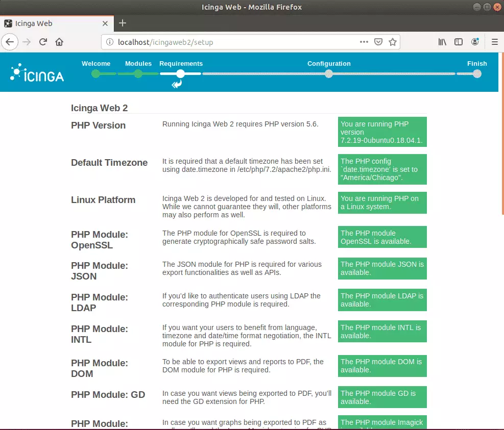This screenshot has height=430, width=504.
Task: Open site information icon in address bar
Action: click(x=110, y=42)
